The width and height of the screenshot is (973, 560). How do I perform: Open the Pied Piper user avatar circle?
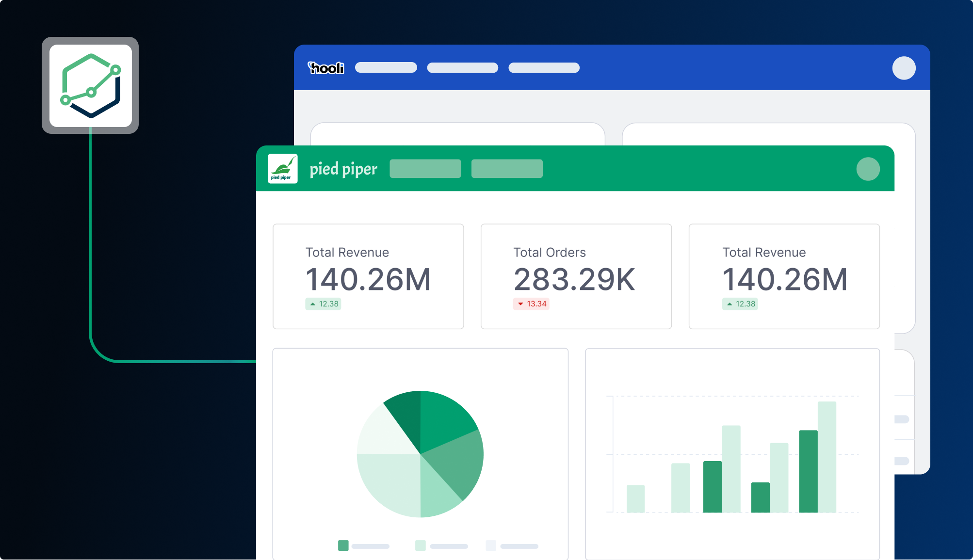pos(868,169)
